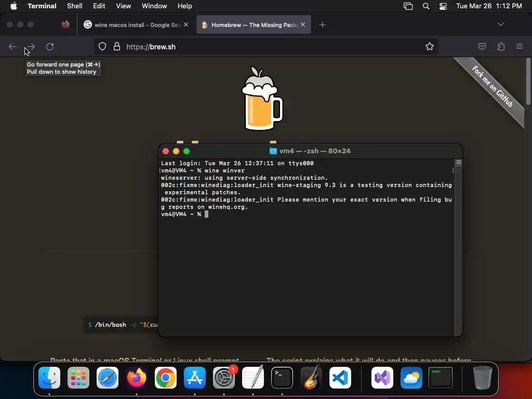Open Control Center in the menu bar
This screenshot has width=532, height=399.
pos(443,6)
